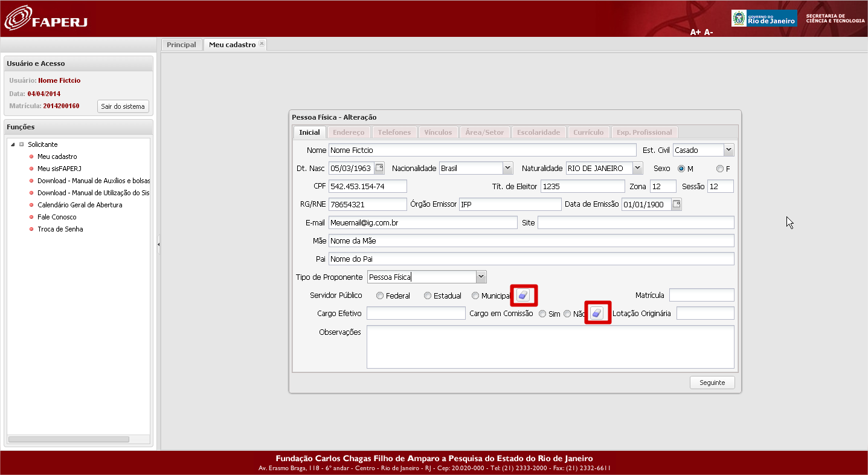
Task: Select the Meu cadastro tab
Action: 233,45
